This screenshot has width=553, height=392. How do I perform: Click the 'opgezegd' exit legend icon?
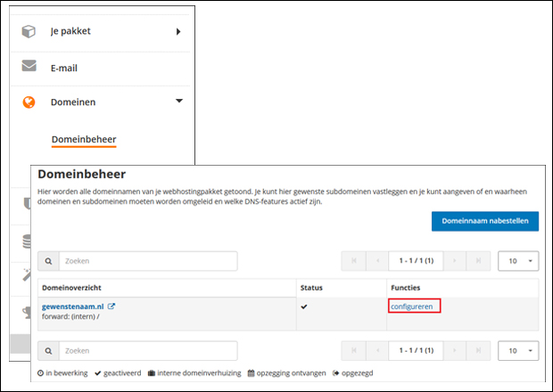[335, 373]
